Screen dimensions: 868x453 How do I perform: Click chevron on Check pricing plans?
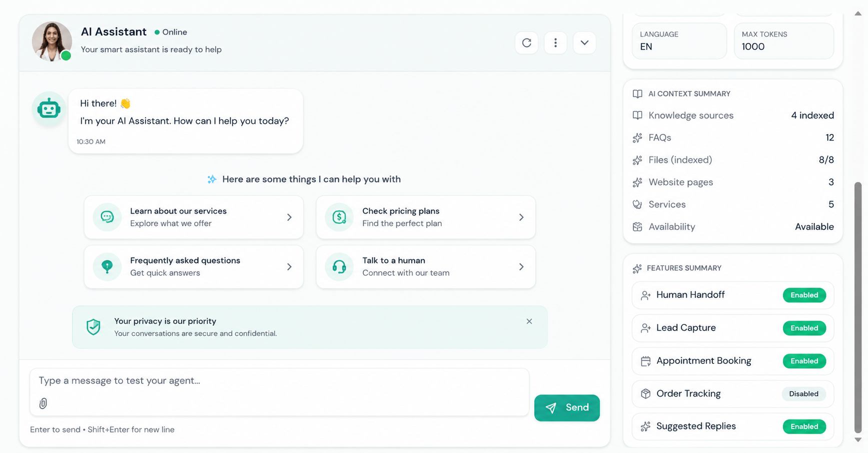521,217
